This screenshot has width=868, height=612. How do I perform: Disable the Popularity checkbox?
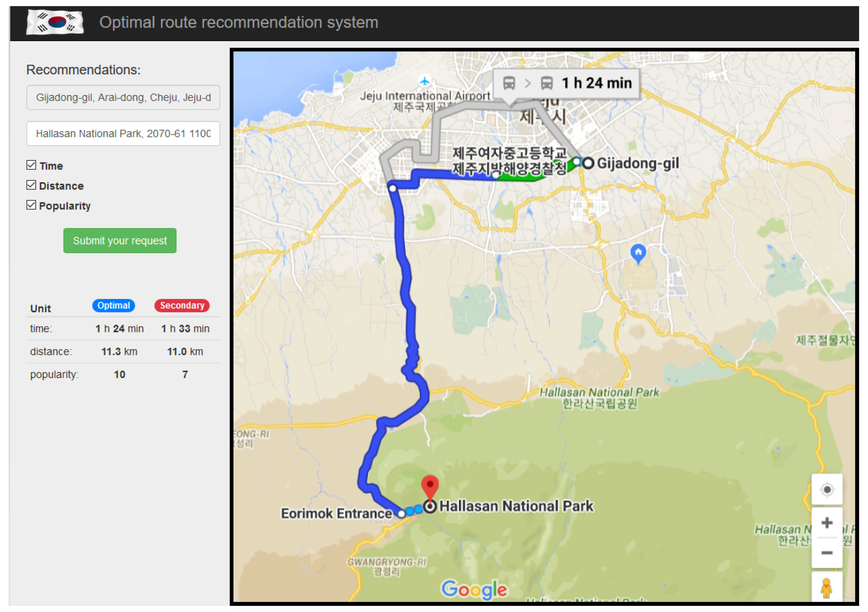point(31,205)
